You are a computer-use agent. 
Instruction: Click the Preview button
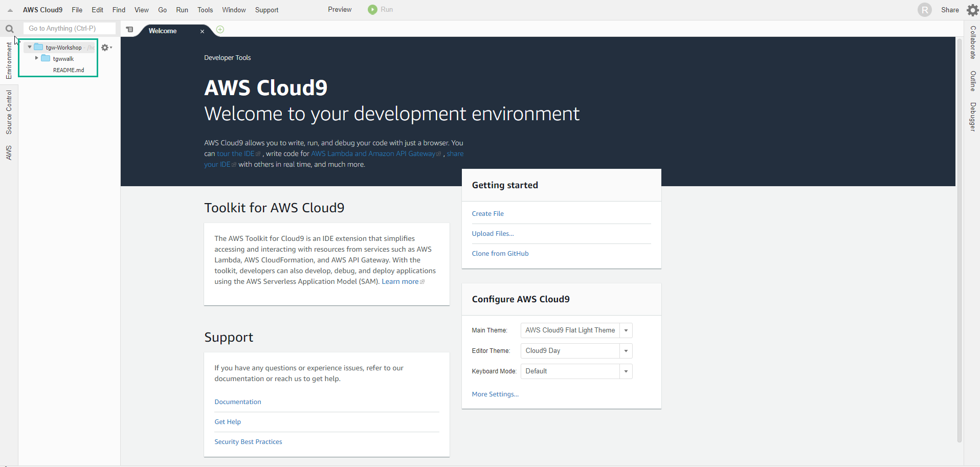click(x=340, y=10)
